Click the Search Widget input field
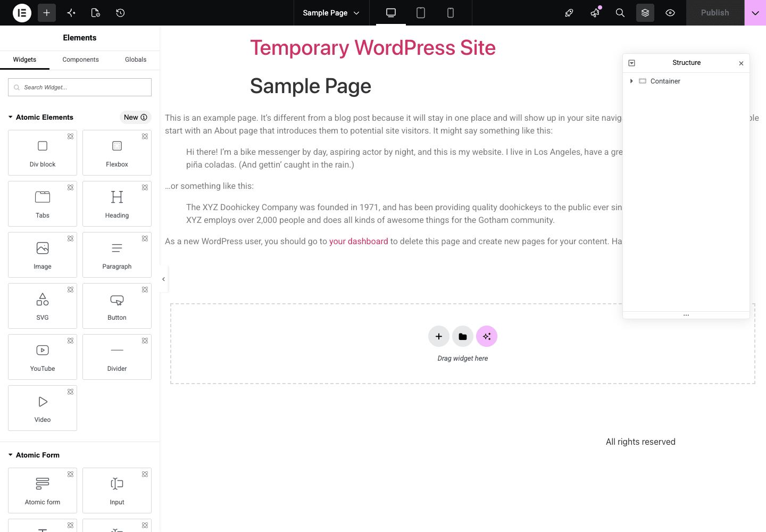Viewport: 766px width, 532px height. 80,87
